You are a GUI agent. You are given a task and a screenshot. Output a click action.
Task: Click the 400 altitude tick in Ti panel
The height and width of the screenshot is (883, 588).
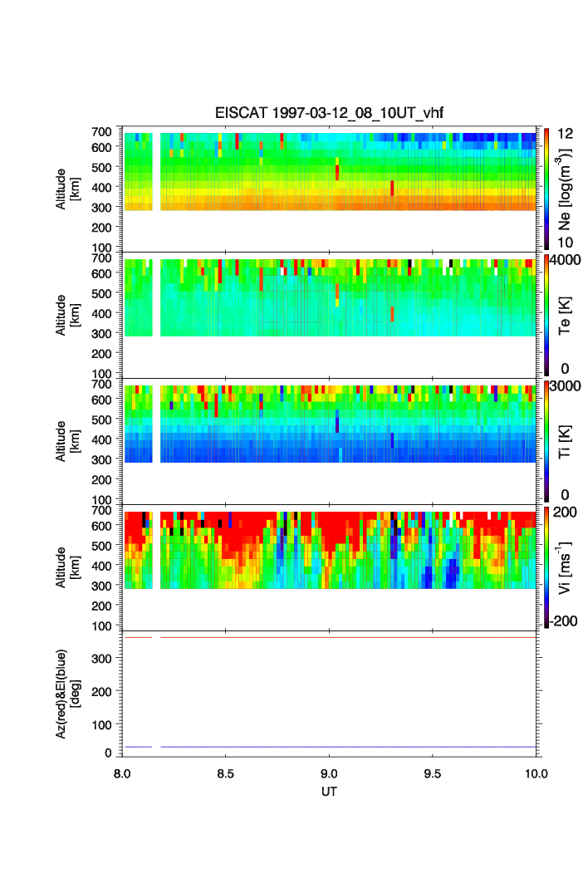point(102,439)
